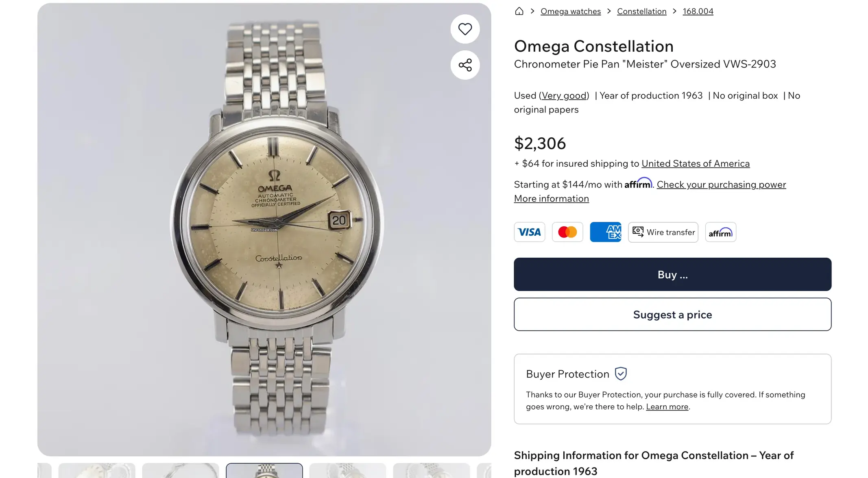This screenshot has width=868, height=478.
Task: Click the Visa payment icon
Action: [x=529, y=232]
